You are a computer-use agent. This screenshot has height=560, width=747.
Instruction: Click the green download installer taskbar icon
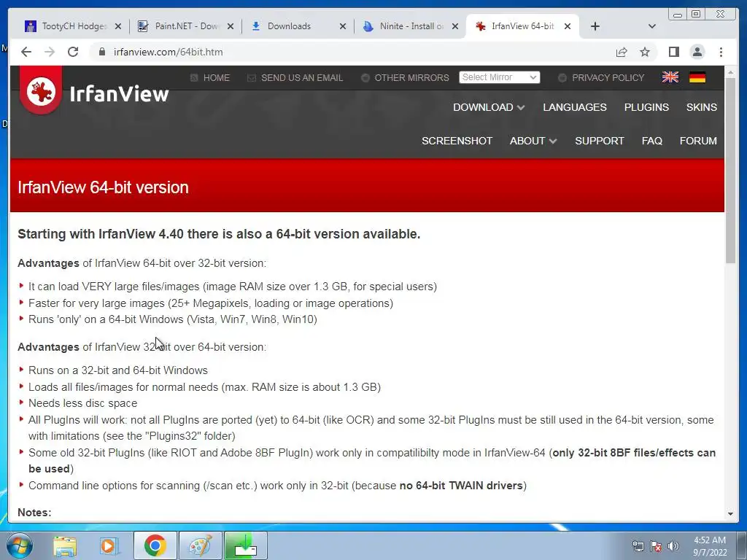[x=245, y=545]
